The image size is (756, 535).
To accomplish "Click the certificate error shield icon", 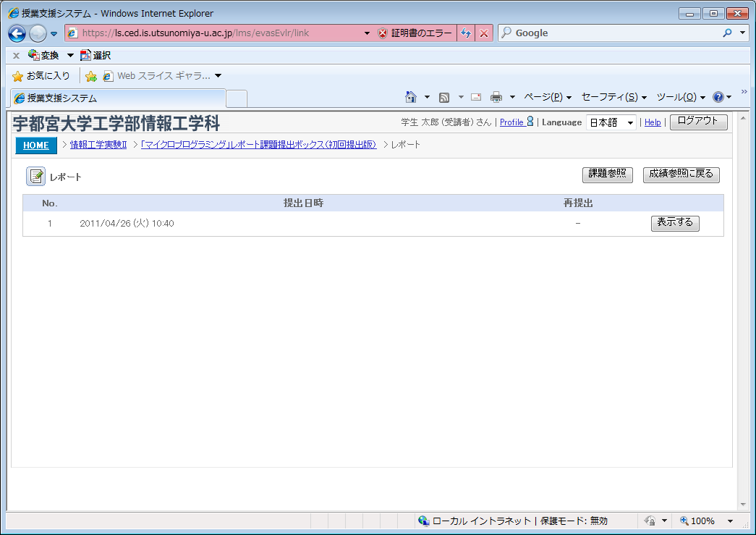I will [383, 33].
